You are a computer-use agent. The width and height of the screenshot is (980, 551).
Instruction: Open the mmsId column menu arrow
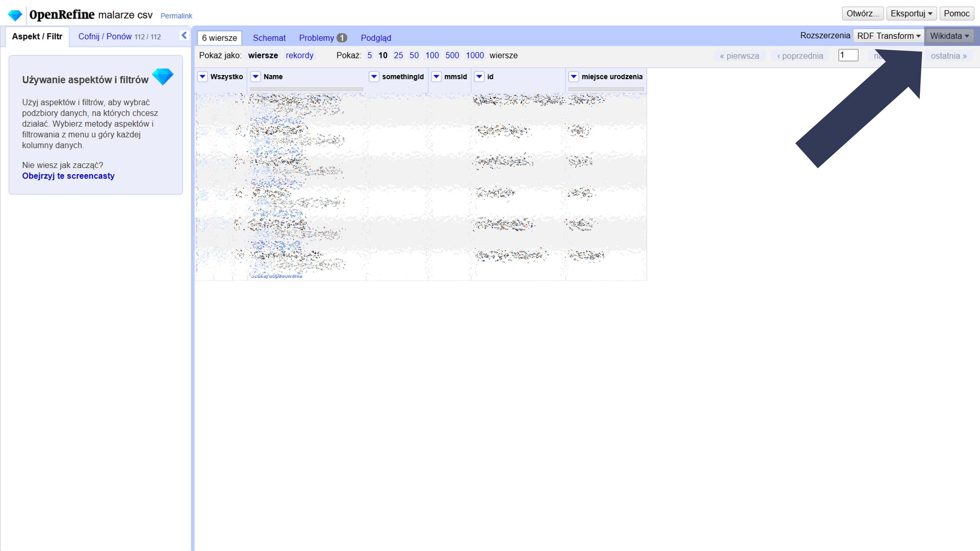point(436,76)
